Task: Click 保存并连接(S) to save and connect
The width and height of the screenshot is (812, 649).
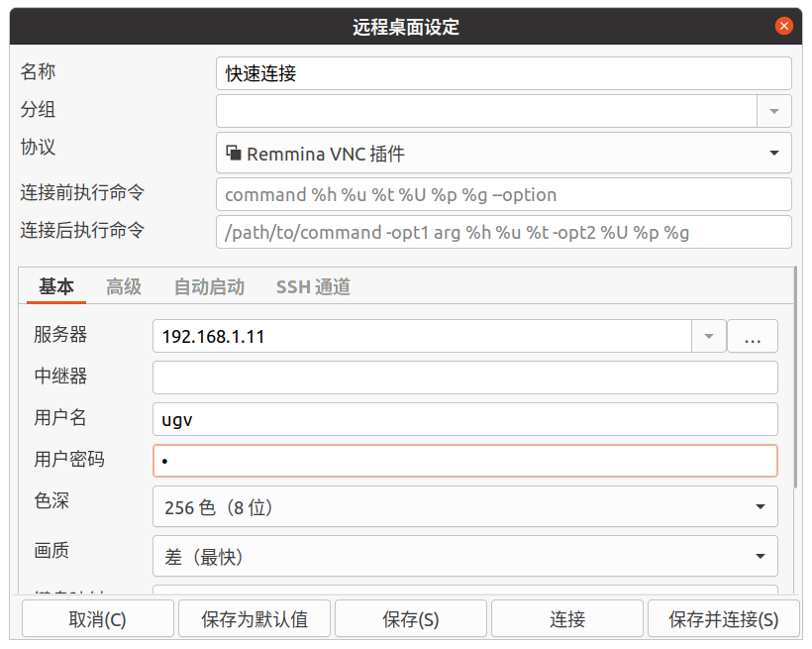Action: point(724,618)
